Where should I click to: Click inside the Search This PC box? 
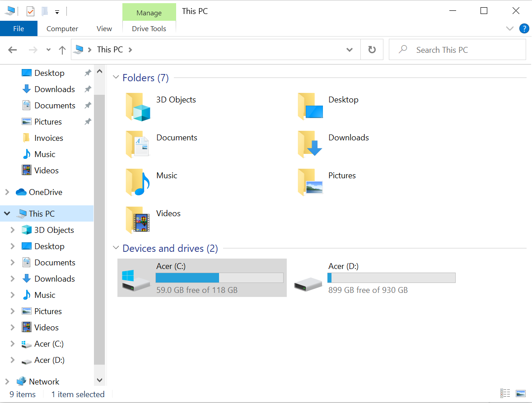point(457,49)
